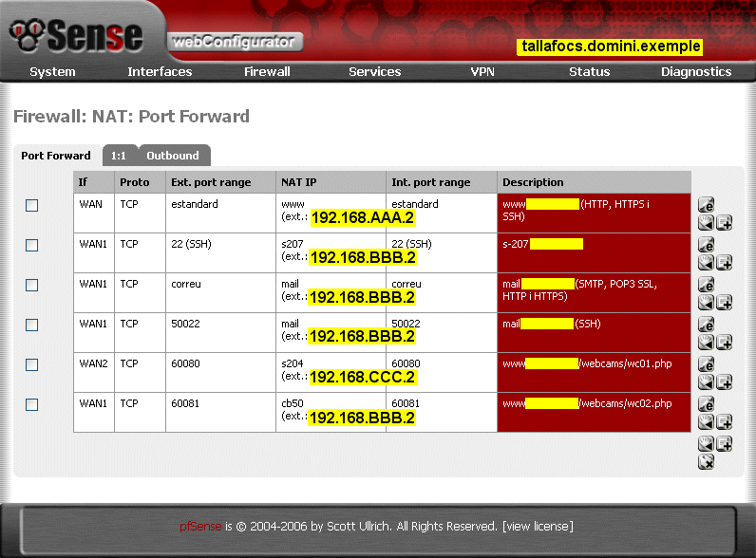Open the VPN menu
Viewport: 756px width, 558px height.
click(x=482, y=72)
